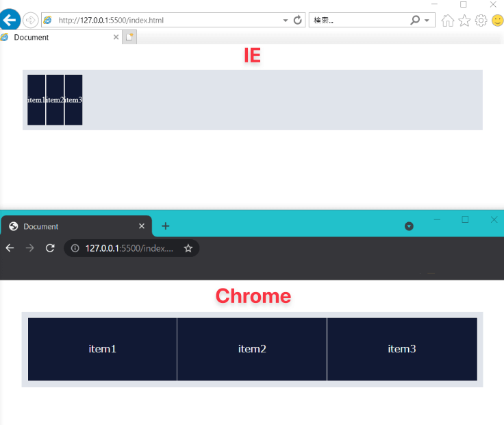This screenshot has width=504, height=425.
Task: Click item1 box in IE page
Action: click(36, 99)
